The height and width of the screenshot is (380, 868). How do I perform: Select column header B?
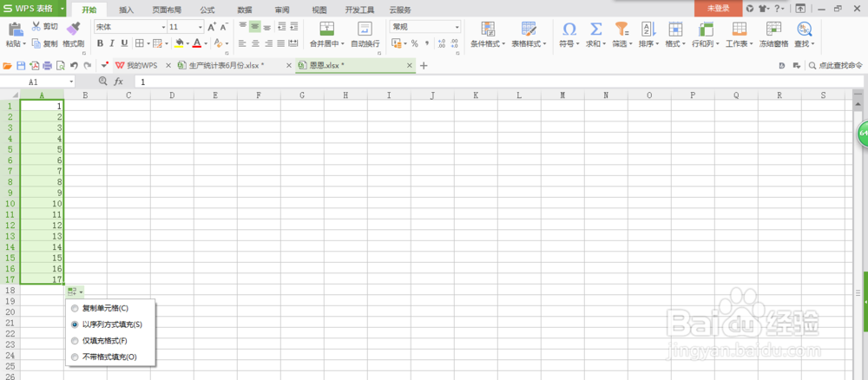pyautogui.click(x=85, y=95)
